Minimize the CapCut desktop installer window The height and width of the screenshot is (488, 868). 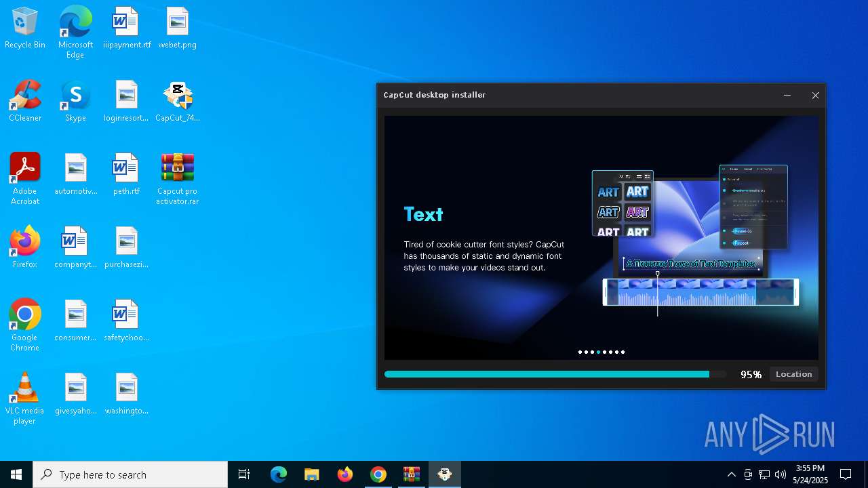coord(787,96)
